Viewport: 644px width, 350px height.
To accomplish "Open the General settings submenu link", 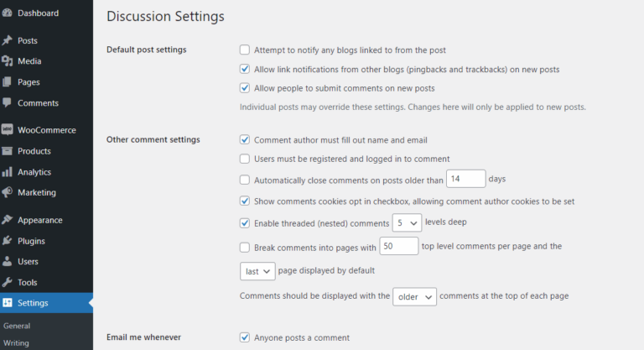I will (17, 325).
